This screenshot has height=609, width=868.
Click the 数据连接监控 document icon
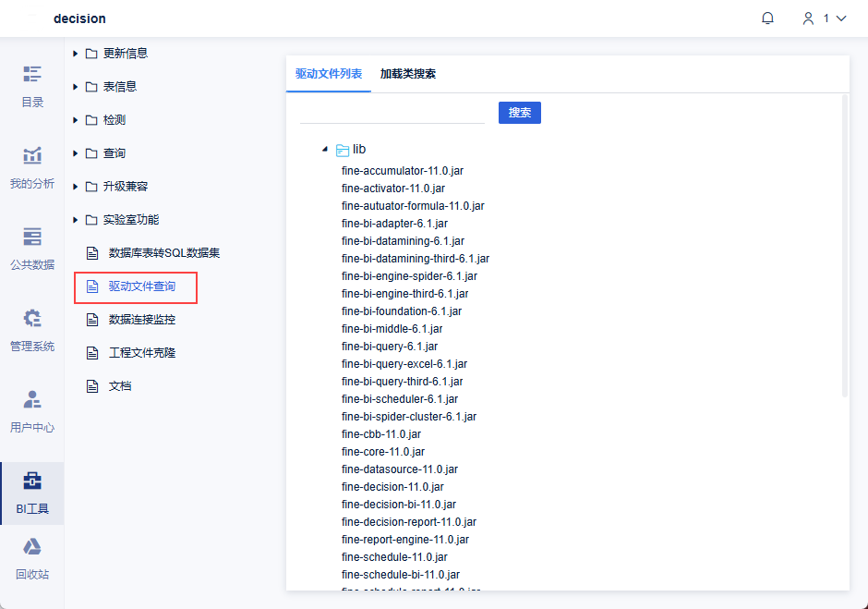tap(92, 320)
